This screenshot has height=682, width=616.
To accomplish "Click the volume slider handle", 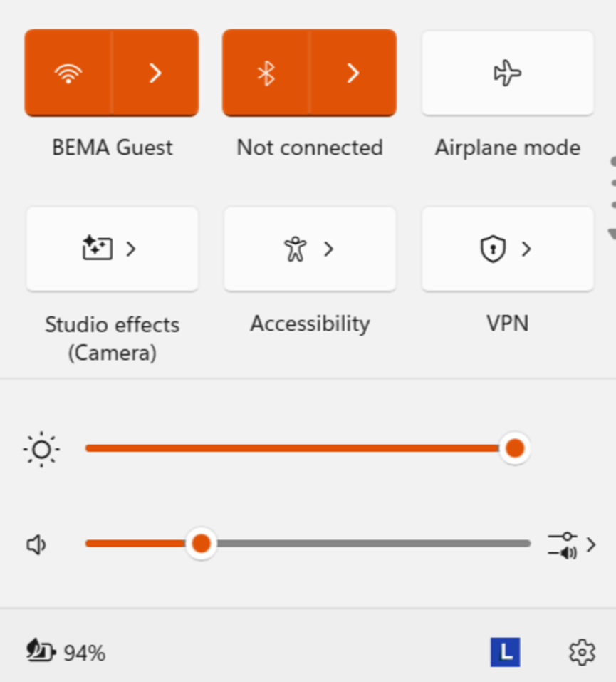I will pyautogui.click(x=201, y=543).
